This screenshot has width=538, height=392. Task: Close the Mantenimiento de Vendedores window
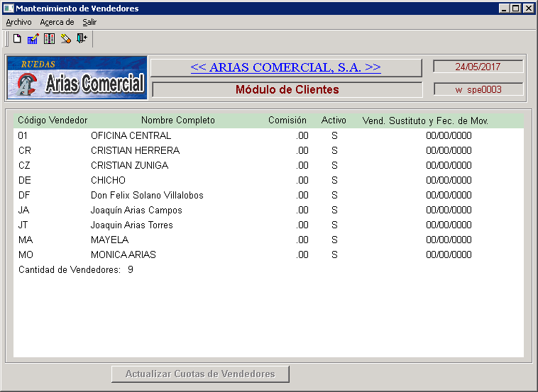click(x=528, y=9)
